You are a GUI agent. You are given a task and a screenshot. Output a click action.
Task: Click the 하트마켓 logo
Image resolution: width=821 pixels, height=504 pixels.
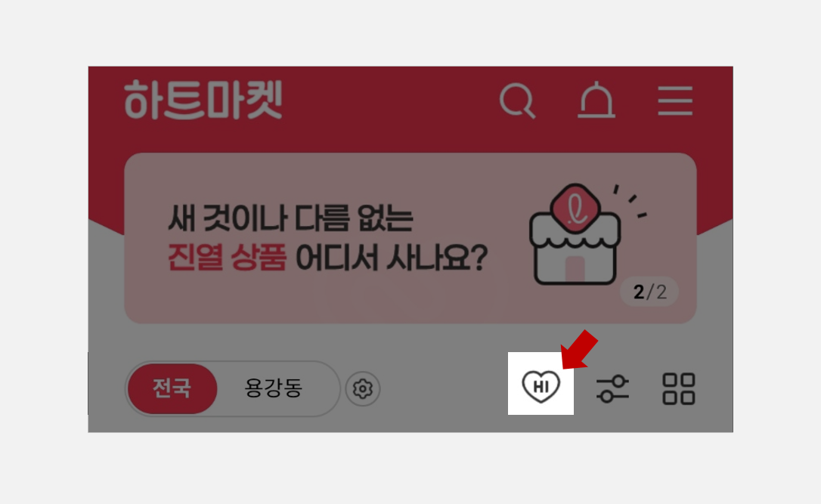[203, 100]
